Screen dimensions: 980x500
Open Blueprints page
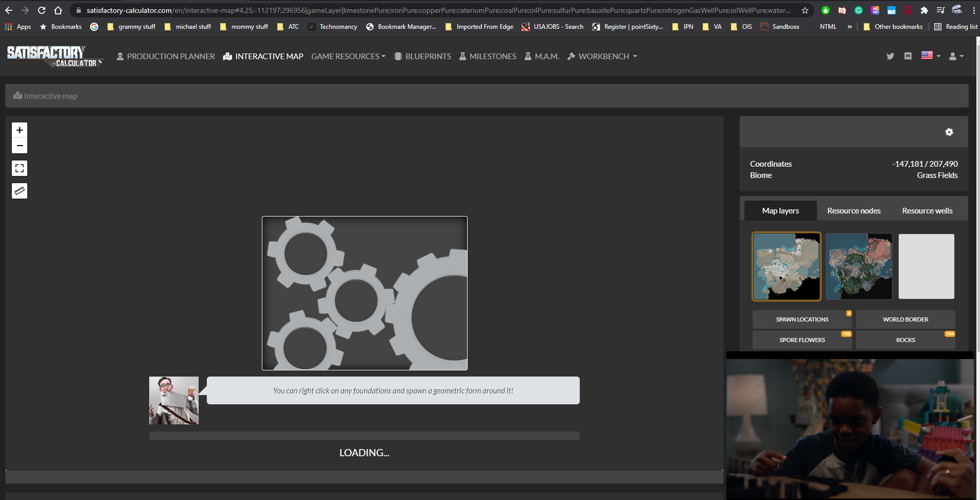[422, 56]
